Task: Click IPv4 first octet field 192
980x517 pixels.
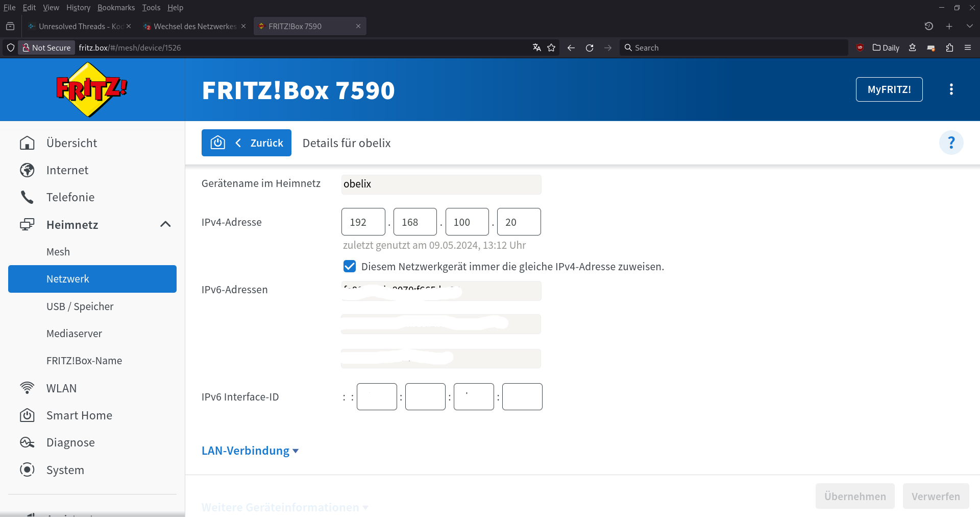Action: [363, 222]
